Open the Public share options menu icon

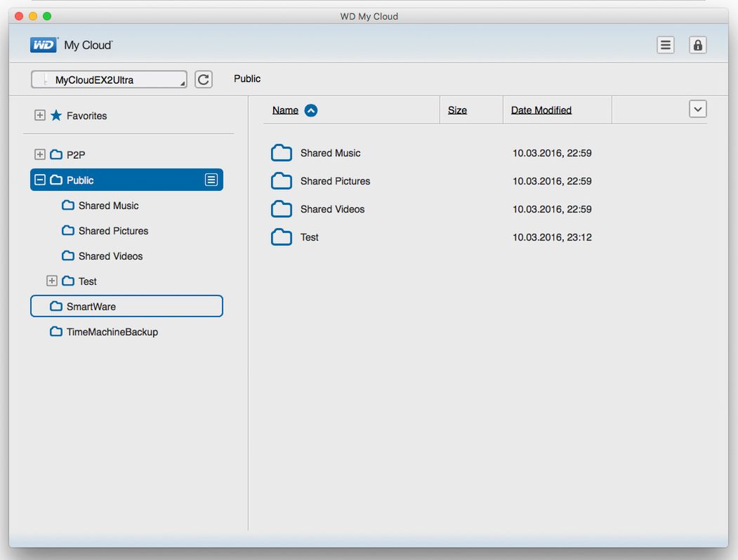click(x=211, y=180)
